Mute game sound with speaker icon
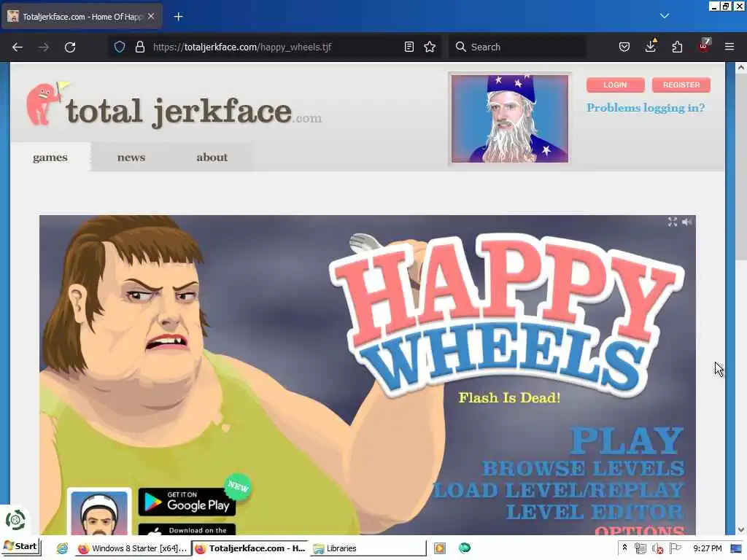Viewport: 747px width, 560px height. tap(686, 222)
